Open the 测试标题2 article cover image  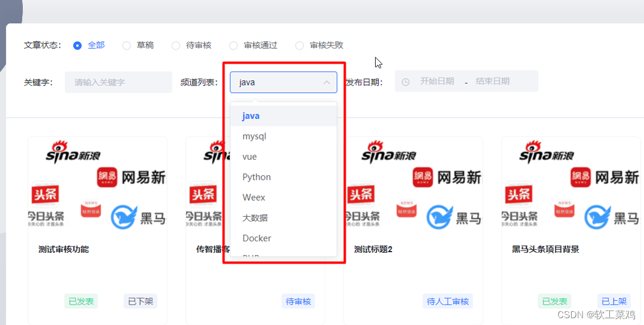point(413,184)
